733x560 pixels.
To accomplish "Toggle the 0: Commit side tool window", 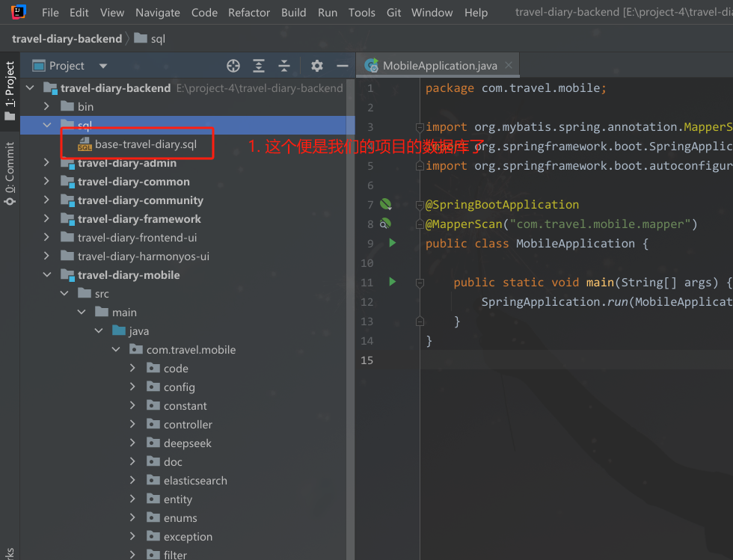I will [x=10, y=173].
